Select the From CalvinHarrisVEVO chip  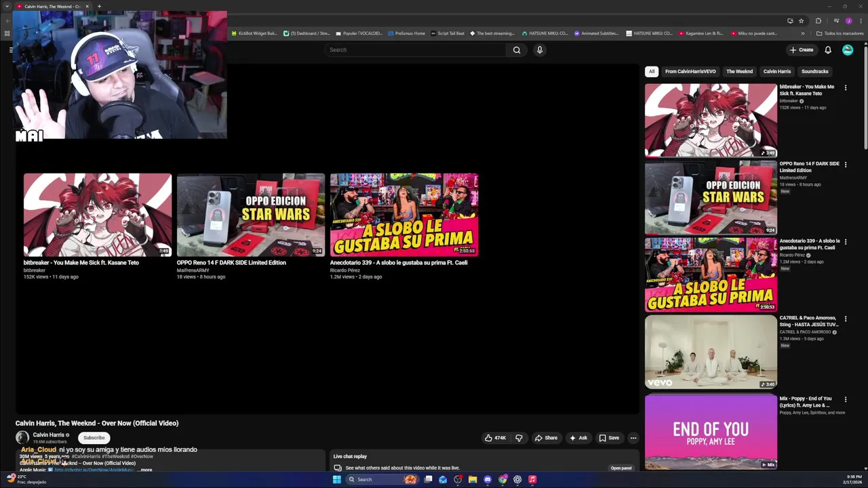(x=690, y=71)
